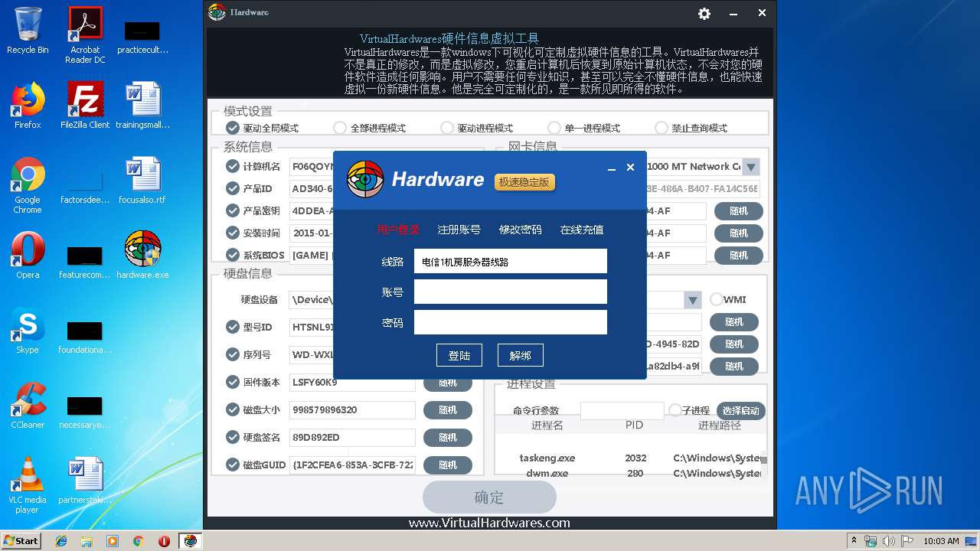Open Internet Explorer in taskbar
The width and height of the screenshot is (980, 551).
[x=61, y=541]
